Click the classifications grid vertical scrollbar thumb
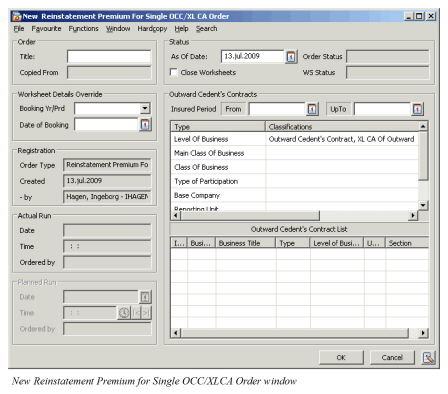This screenshot has width=448, height=394. coord(423,156)
